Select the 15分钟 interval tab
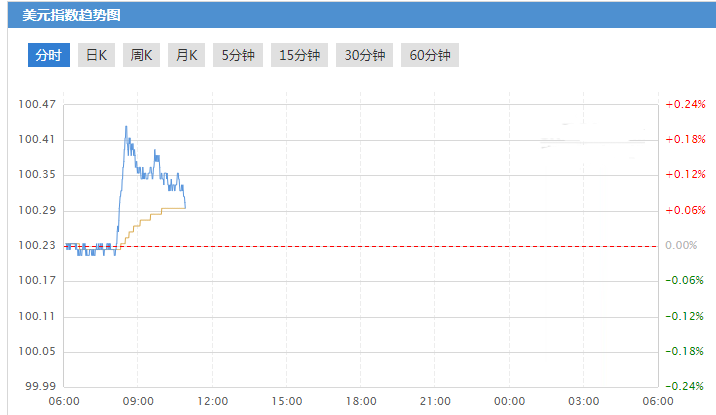Viewport: 716px width, 415px height. pos(300,55)
